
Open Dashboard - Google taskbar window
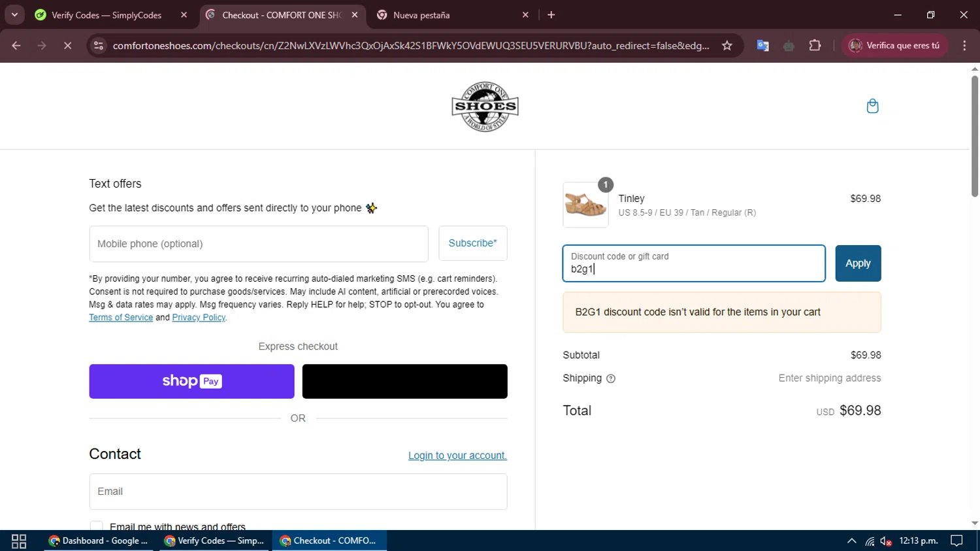click(99, 541)
